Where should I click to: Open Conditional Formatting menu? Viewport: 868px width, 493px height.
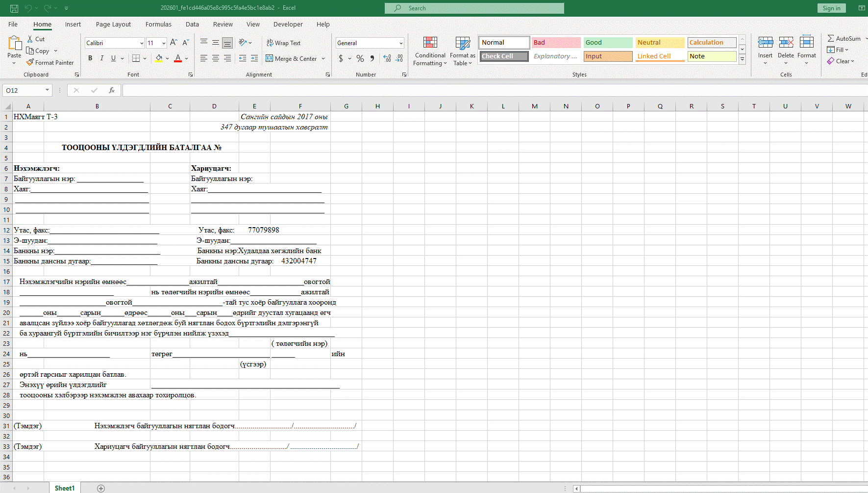point(430,51)
